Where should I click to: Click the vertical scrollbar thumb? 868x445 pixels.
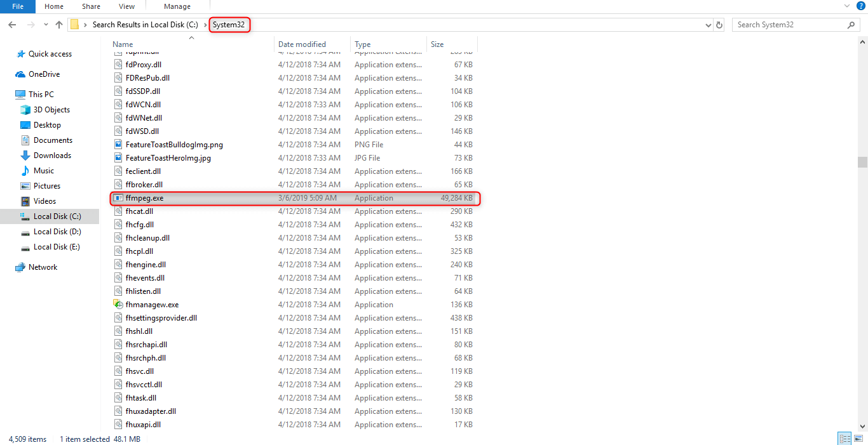(862, 162)
